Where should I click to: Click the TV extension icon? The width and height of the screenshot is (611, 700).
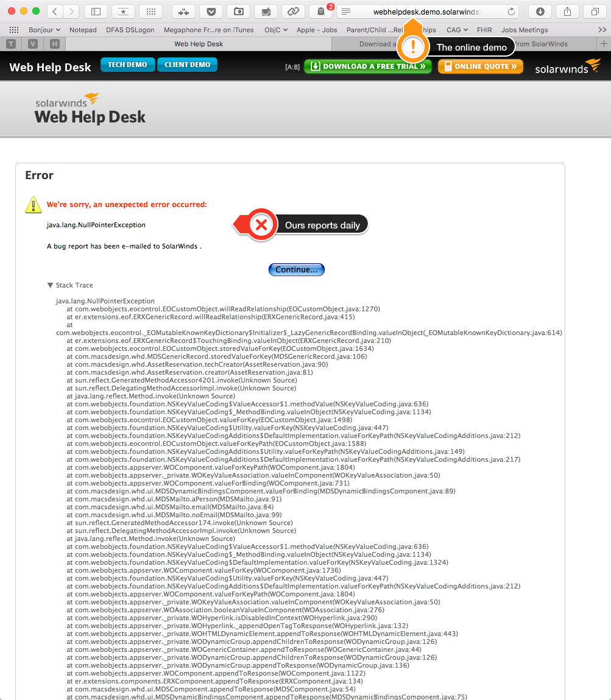coord(266,12)
